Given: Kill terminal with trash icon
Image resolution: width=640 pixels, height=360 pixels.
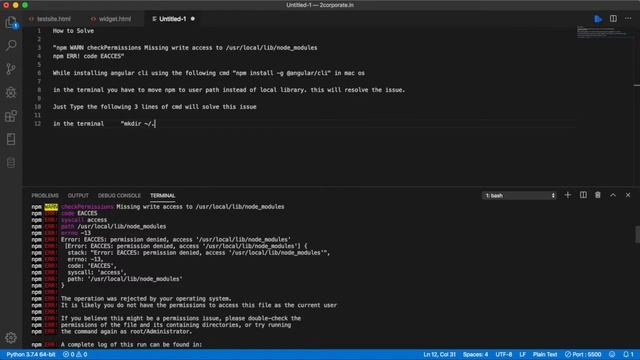Looking at the screenshot, I should coord(598,195).
